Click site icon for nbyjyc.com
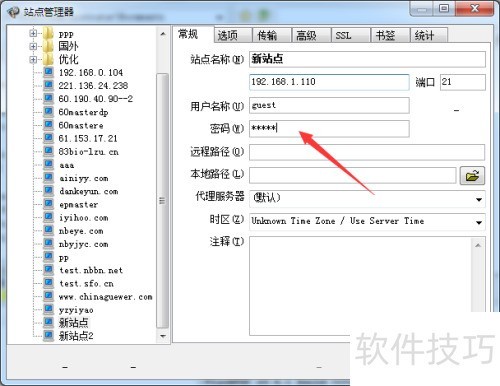 tap(48, 244)
